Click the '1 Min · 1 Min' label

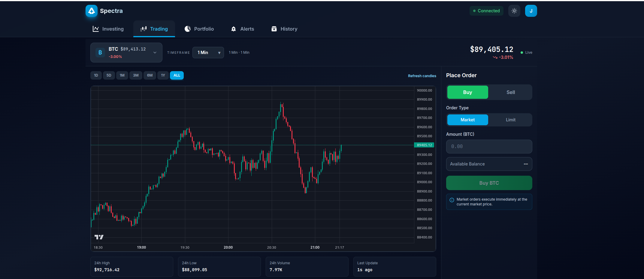tap(239, 53)
